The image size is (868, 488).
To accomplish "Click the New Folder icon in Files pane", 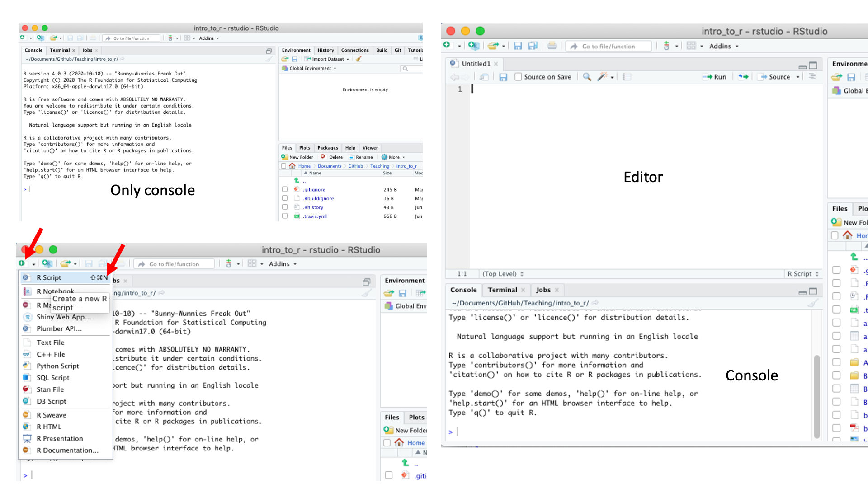I will point(285,157).
